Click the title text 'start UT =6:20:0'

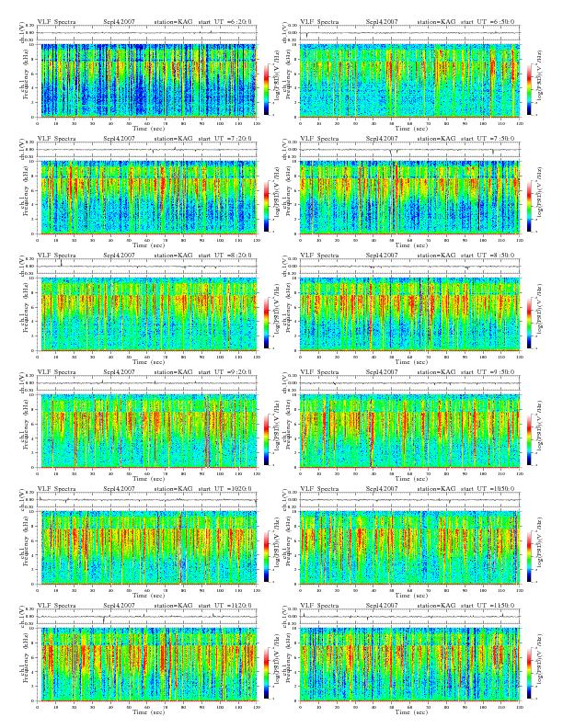[224, 21]
